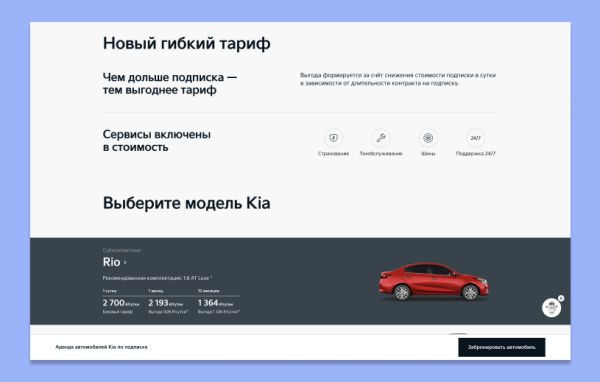Click the 24/7 support icon

(475, 138)
